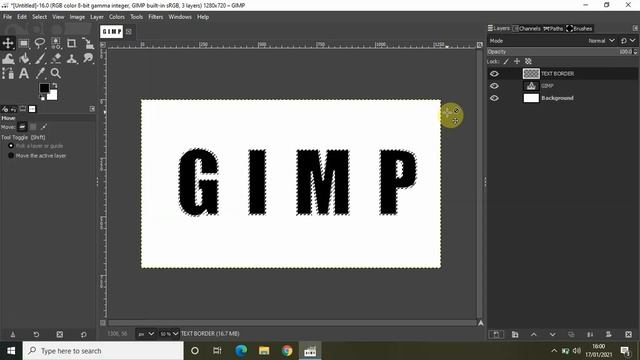Select the Free Select lasso tool
Image resolution: width=640 pixels, height=360 pixels.
tap(40, 43)
